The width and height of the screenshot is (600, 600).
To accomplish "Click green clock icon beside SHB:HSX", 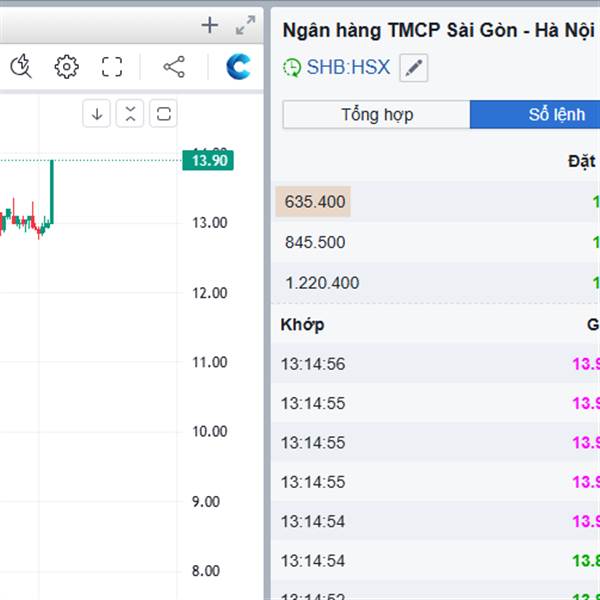I will point(292,68).
